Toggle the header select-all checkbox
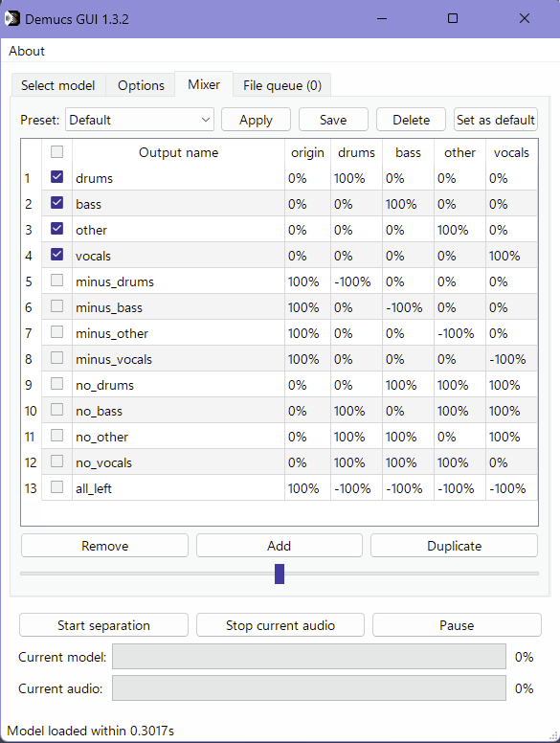 pos(56,151)
